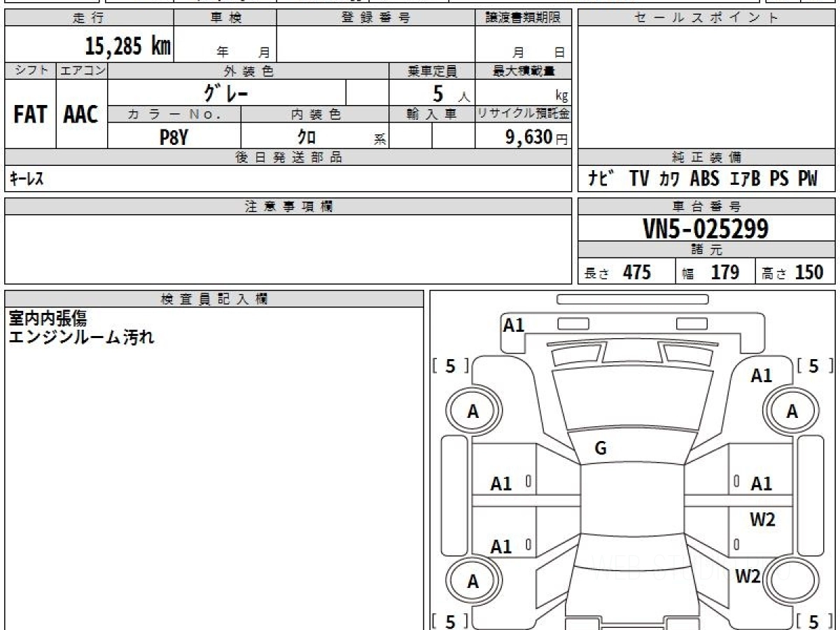Viewport: 840px width, 630px height.
Task: Select the seating capacity 5 人
Action: [451, 94]
